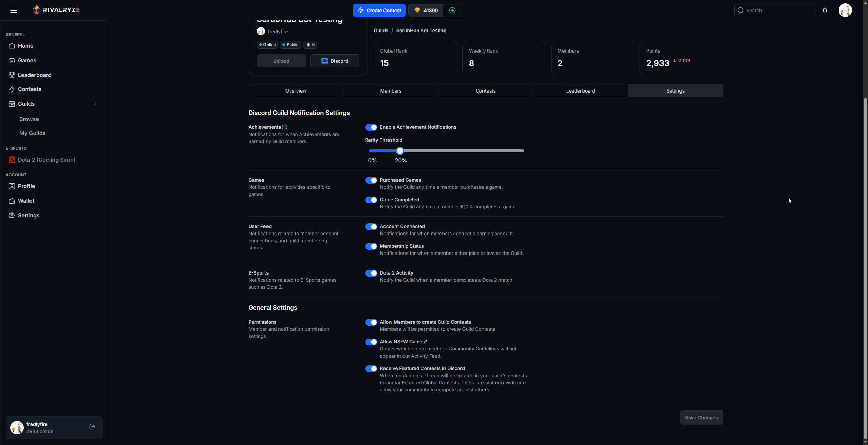
Task: Click the green add points plus icon
Action: (452, 10)
